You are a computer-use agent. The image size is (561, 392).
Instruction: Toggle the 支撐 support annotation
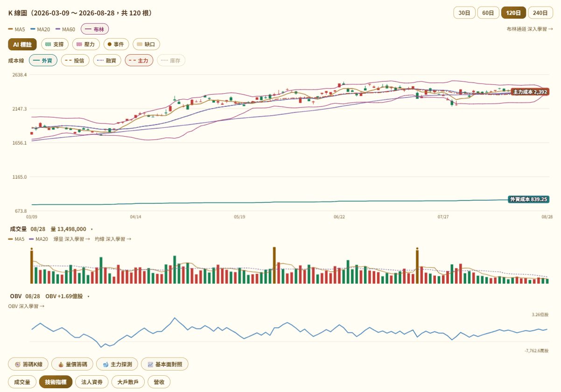pos(55,44)
